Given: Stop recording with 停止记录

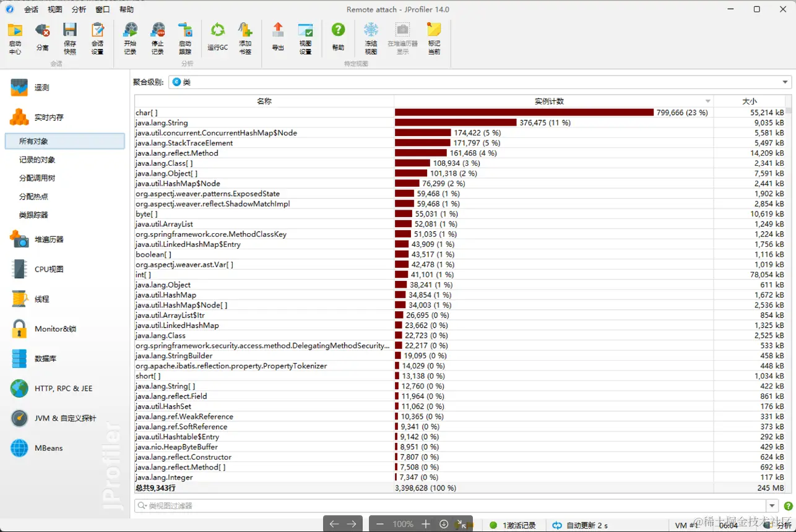Looking at the screenshot, I should 158,38.
